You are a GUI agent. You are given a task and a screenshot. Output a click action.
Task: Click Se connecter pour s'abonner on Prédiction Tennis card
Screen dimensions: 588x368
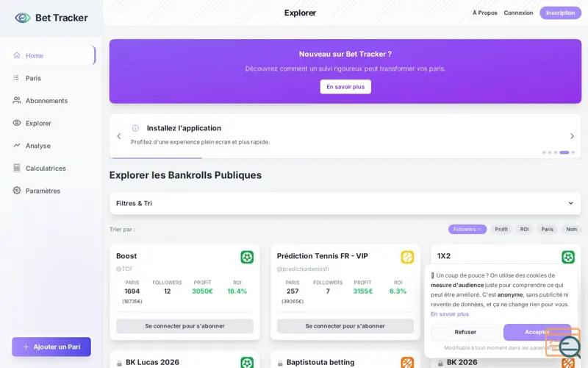[x=345, y=326]
